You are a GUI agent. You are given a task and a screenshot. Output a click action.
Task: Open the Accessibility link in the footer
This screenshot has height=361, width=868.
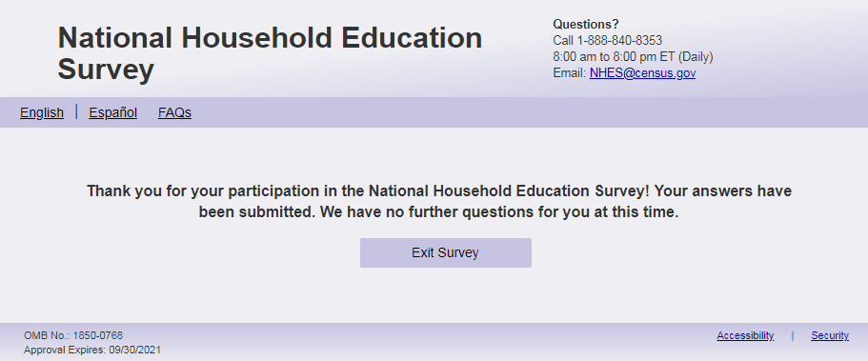coord(745,335)
